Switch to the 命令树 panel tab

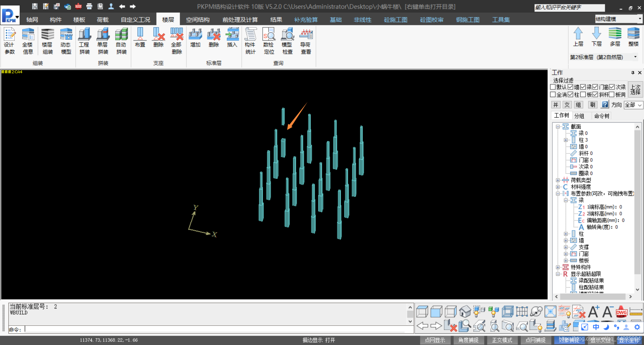[602, 116]
